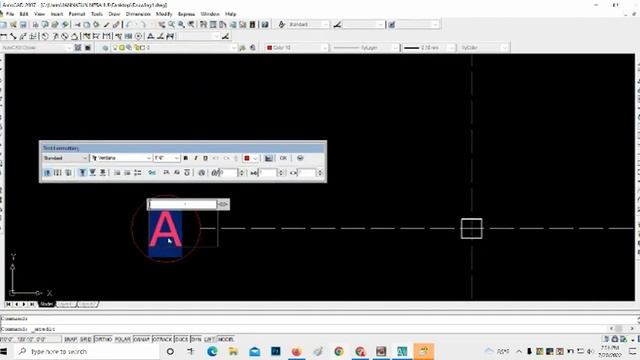Click the Linear Dimension icon
Viewport: 640px width, 360px height.
tap(4, 36)
